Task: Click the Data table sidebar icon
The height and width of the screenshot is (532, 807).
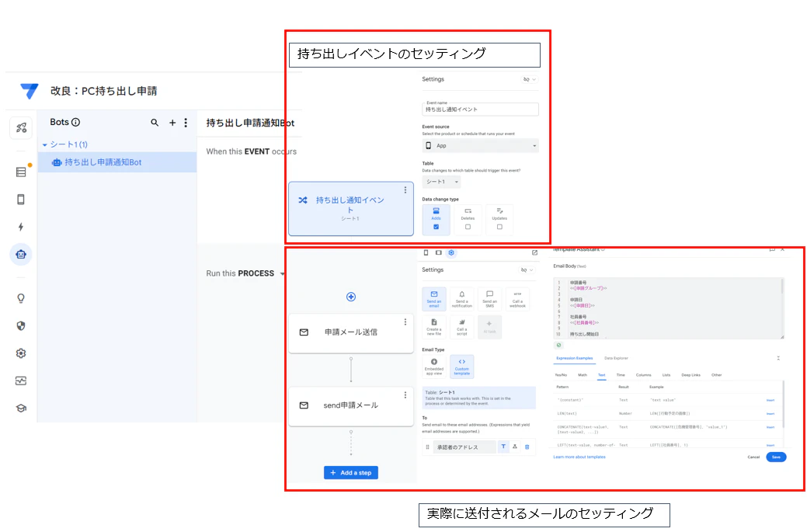Action: [x=21, y=172]
